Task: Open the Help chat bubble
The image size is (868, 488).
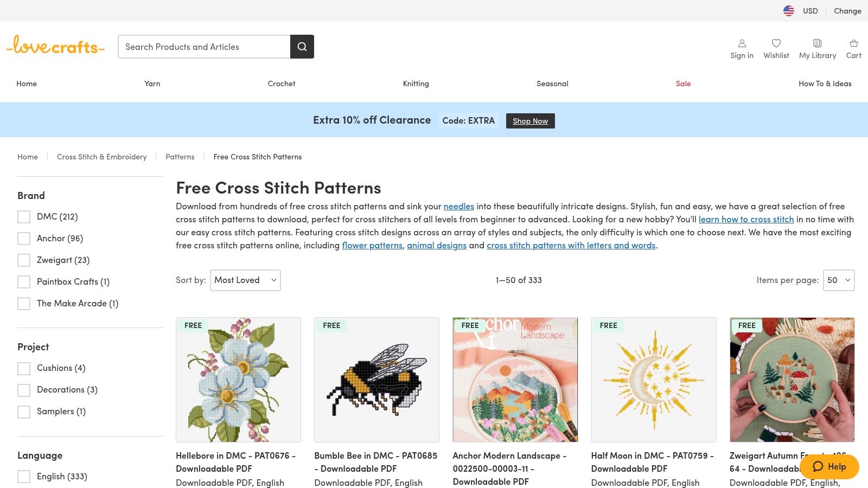Action: click(x=829, y=466)
